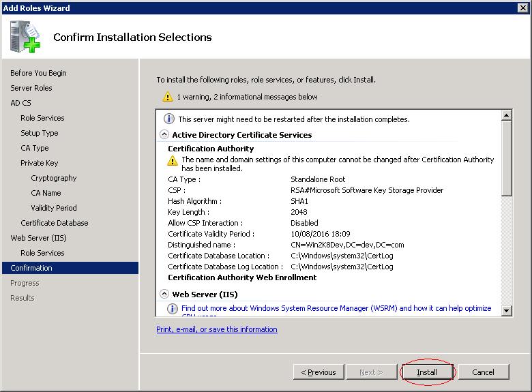The height and width of the screenshot is (392, 532).
Task: Go to CA Type step
Action: pyautogui.click(x=35, y=148)
